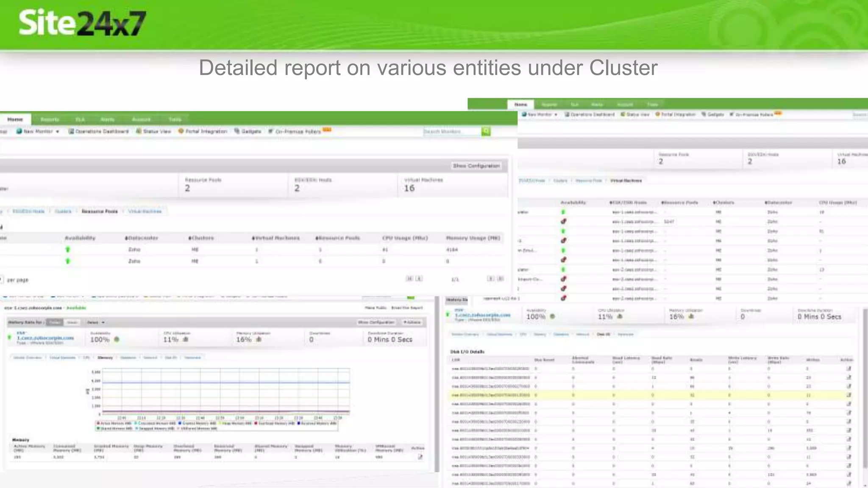Viewport: 868px width, 488px height.
Task: Open New Monitor dropdown in left window
Action: (x=38, y=131)
